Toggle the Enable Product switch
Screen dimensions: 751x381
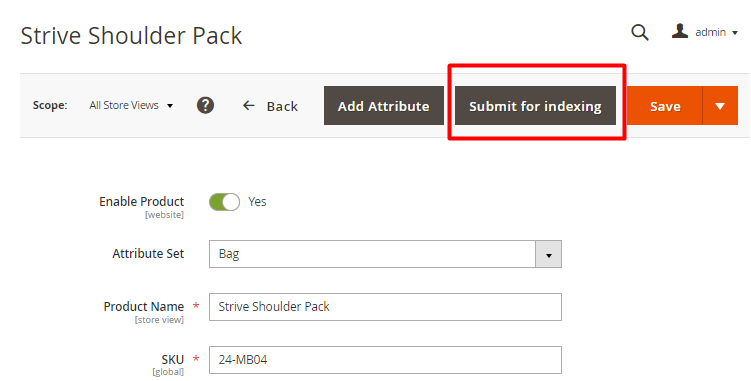click(x=224, y=202)
